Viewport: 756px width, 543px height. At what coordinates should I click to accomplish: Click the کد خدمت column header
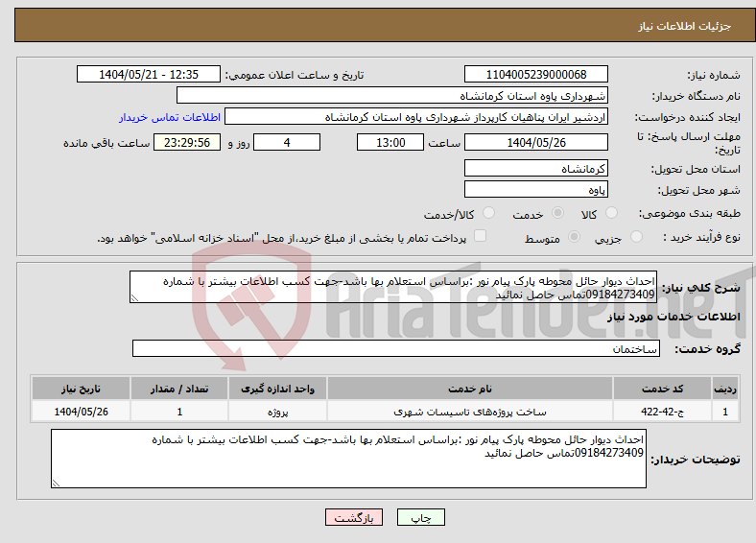(663, 389)
